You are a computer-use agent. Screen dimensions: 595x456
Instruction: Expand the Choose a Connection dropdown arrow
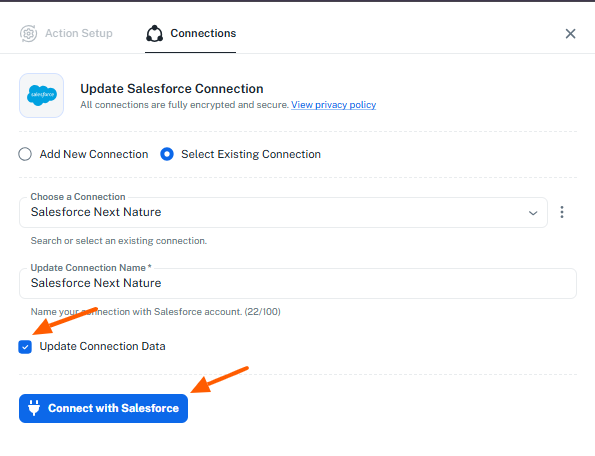click(533, 213)
